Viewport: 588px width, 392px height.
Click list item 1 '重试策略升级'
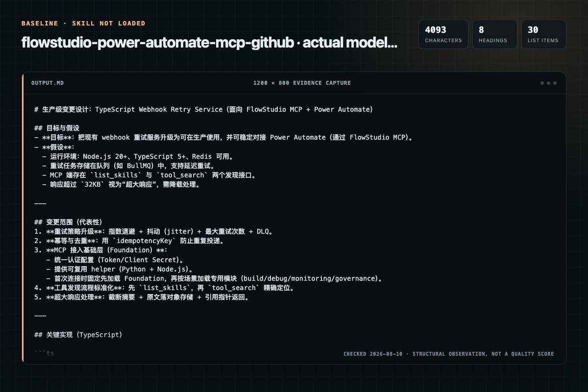point(153,231)
